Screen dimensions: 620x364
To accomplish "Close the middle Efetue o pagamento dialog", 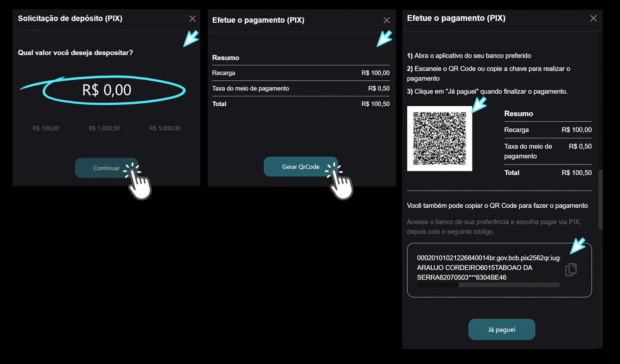I will [x=387, y=20].
